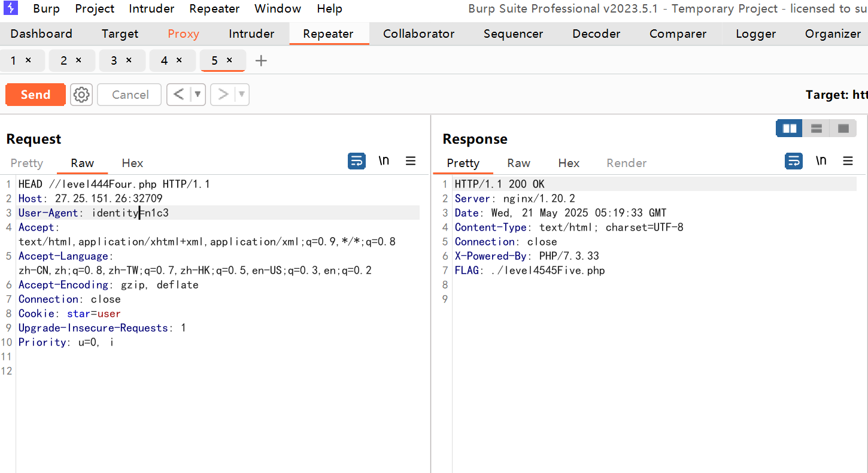Show non-printable characters in Response panel
Image resolution: width=868 pixels, height=473 pixels.
(x=821, y=161)
